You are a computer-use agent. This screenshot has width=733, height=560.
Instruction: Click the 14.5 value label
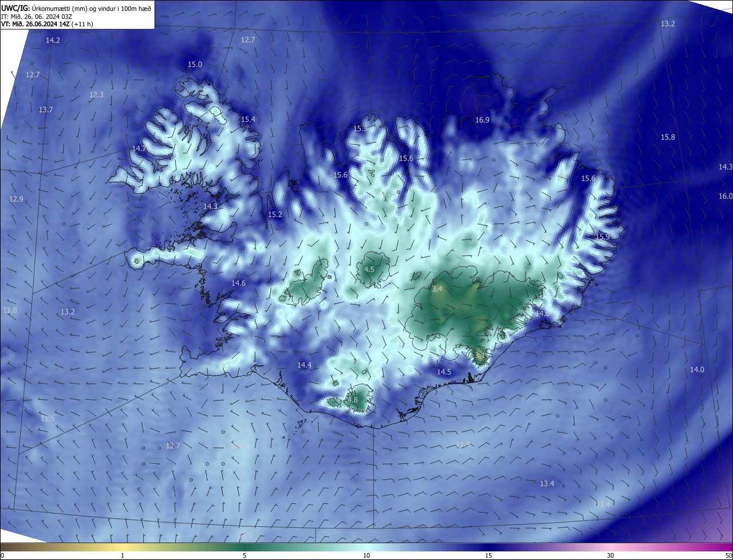(444, 372)
